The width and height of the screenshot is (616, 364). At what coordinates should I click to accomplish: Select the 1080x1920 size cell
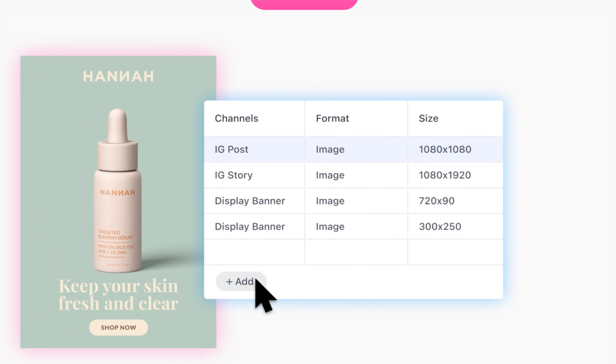tap(445, 175)
